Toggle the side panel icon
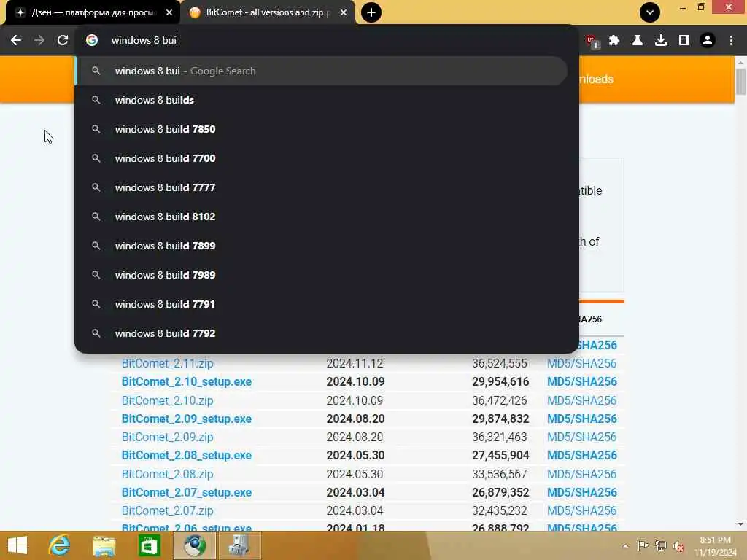This screenshot has height=560, width=747. click(684, 41)
